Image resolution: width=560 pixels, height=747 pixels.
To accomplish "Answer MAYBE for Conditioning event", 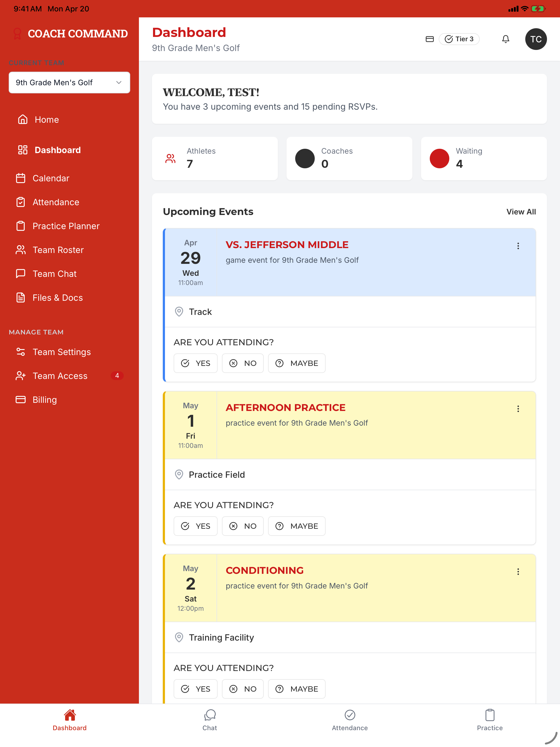I will [297, 689].
